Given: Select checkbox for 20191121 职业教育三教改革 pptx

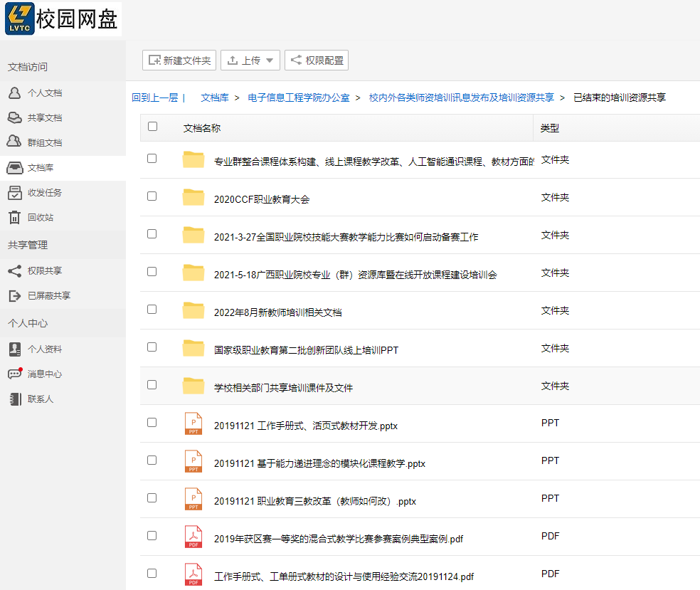Looking at the screenshot, I should [152, 498].
